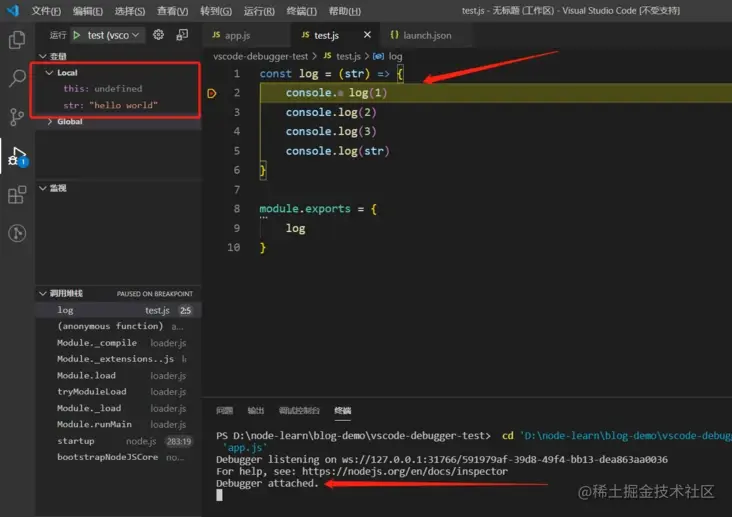Select the Module._extensions..js stack frame
The height and width of the screenshot is (517, 732).
119,359
